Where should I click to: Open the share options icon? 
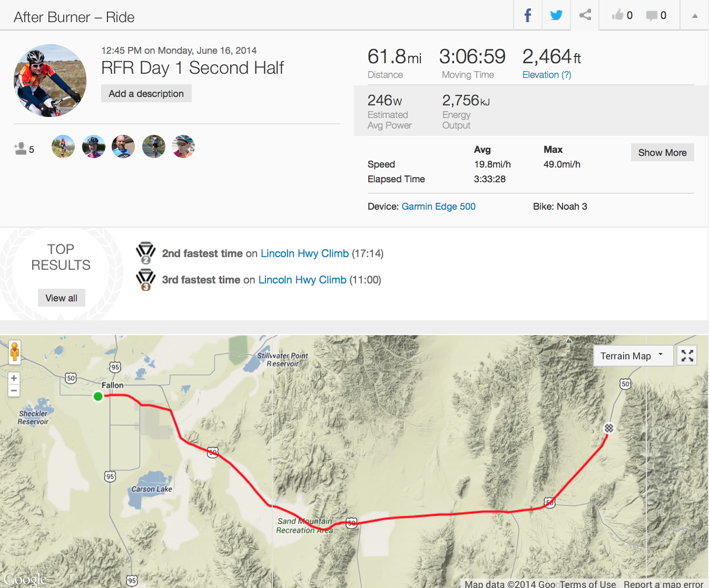tap(585, 15)
